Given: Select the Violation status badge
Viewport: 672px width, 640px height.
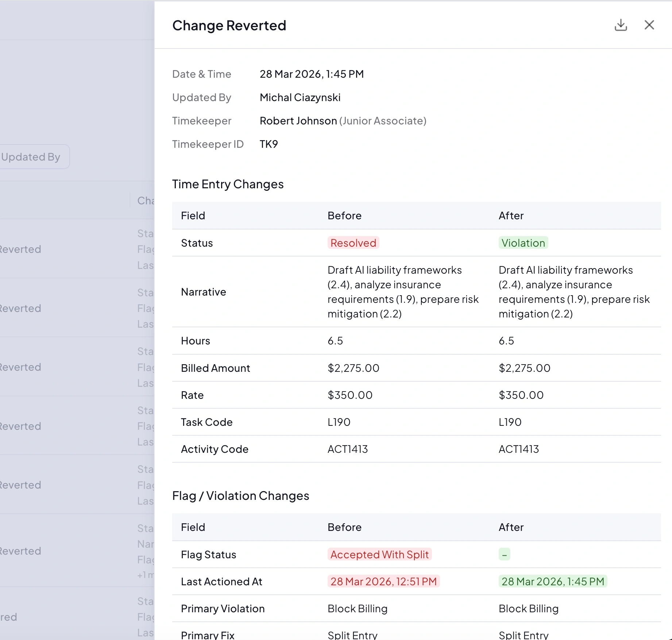Looking at the screenshot, I should point(523,243).
